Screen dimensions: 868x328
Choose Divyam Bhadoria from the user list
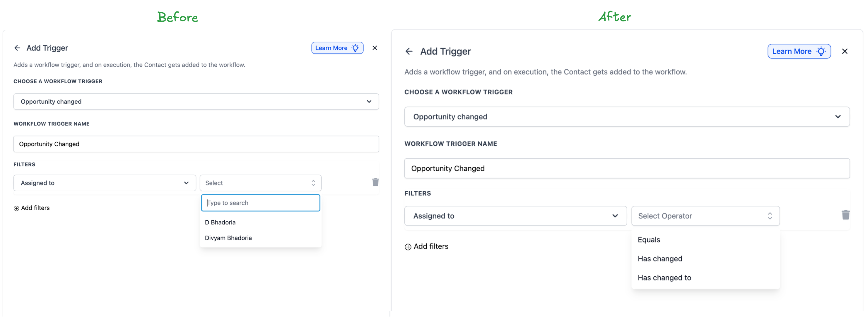[x=228, y=238]
